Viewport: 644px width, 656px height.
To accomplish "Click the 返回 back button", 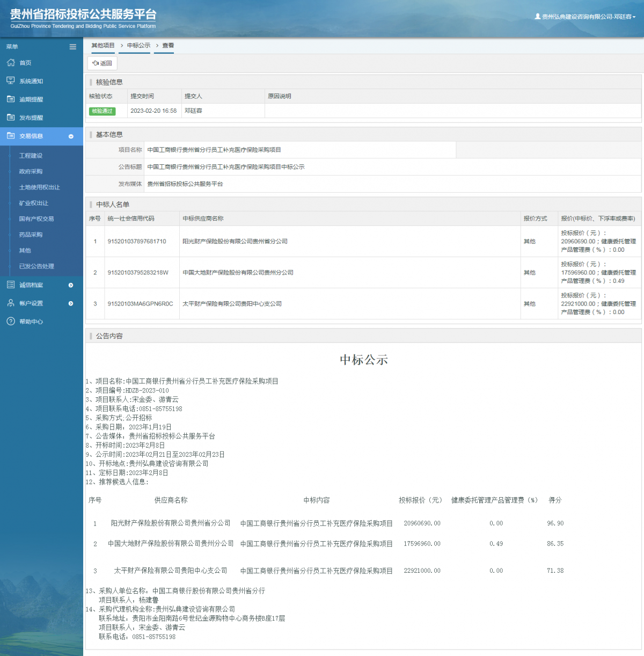I will pos(102,63).
